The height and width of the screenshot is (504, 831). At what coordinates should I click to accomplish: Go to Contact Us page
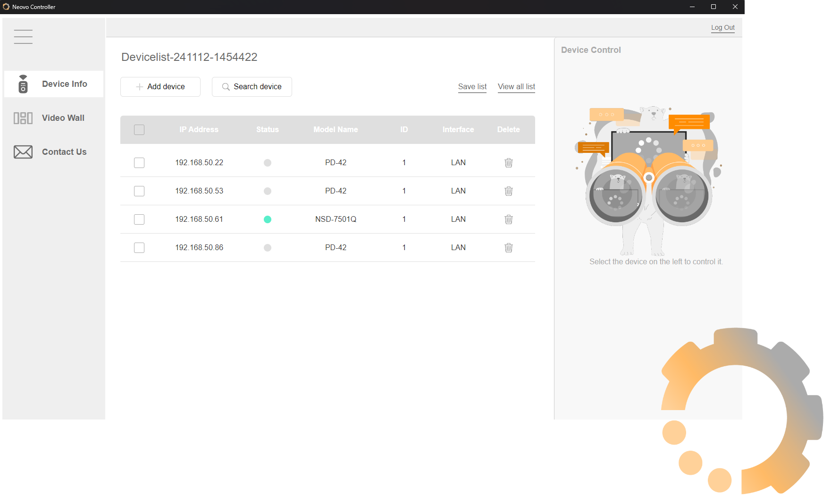pyautogui.click(x=64, y=152)
